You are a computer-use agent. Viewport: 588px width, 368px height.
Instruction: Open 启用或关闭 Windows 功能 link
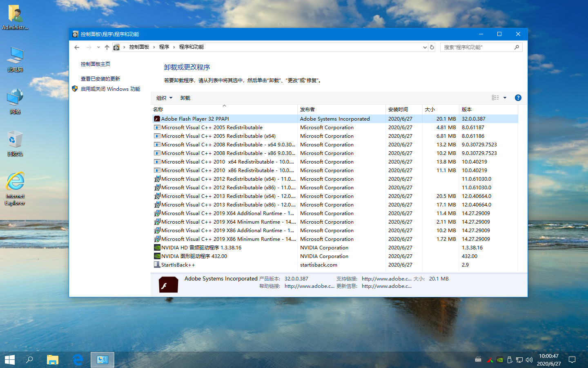click(x=110, y=89)
